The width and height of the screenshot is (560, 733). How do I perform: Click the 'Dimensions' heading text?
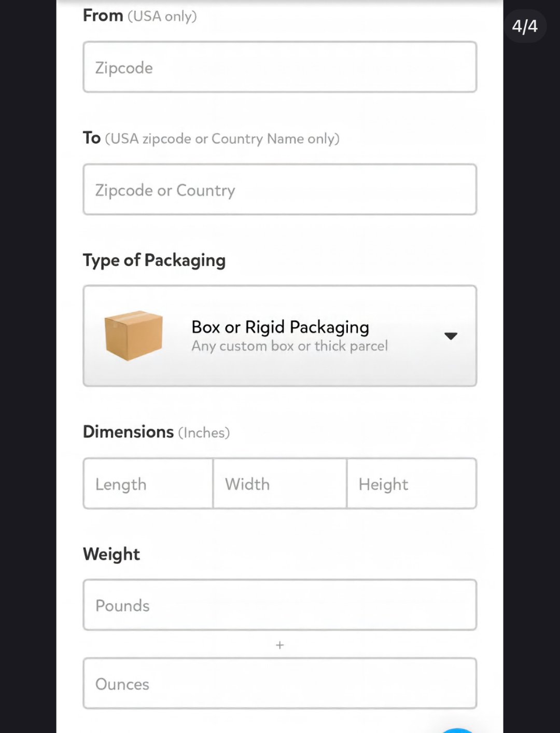coord(128,432)
